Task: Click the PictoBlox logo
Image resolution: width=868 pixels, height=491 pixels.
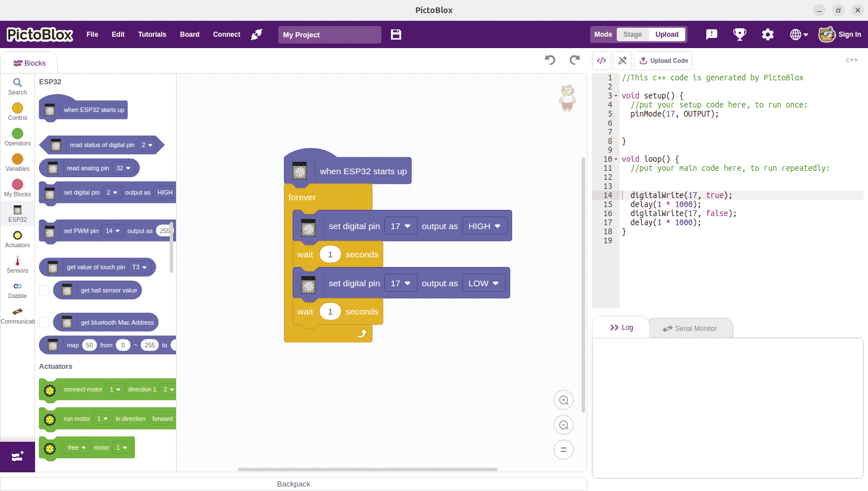Action: 40,35
